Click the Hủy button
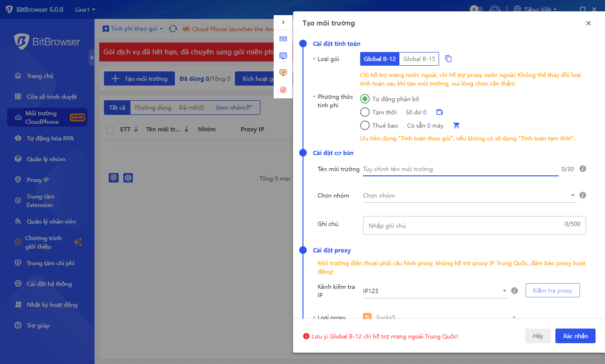The height and width of the screenshot is (364, 605). click(x=538, y=336)
